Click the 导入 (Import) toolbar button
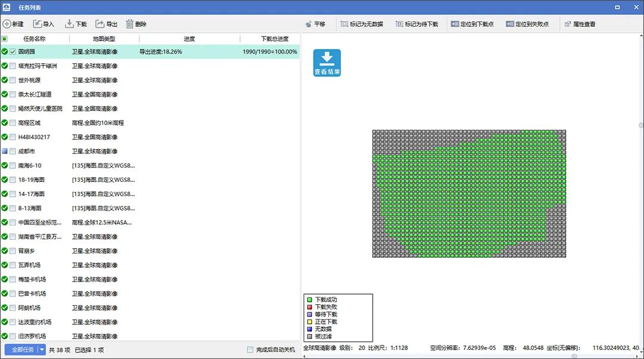The image size is (644, 359). click(44, 24)
